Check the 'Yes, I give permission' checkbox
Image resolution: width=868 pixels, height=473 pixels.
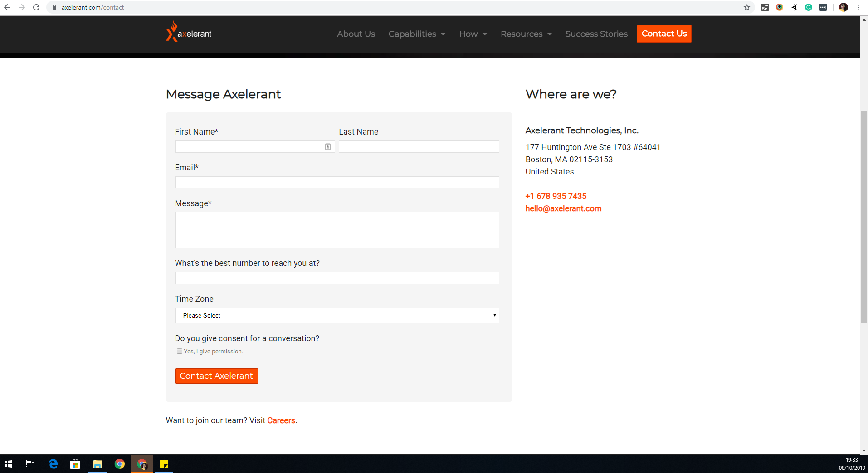coord(180,352)
